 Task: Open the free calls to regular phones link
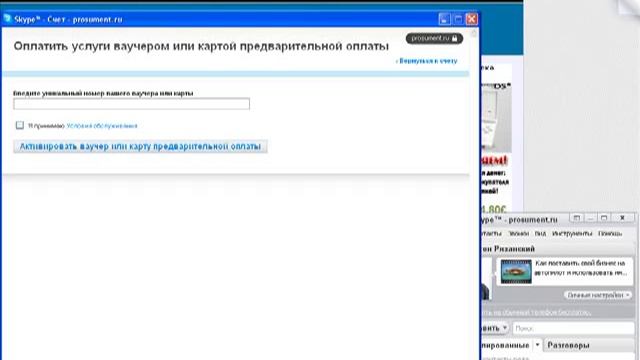click(x=536, y=312)
